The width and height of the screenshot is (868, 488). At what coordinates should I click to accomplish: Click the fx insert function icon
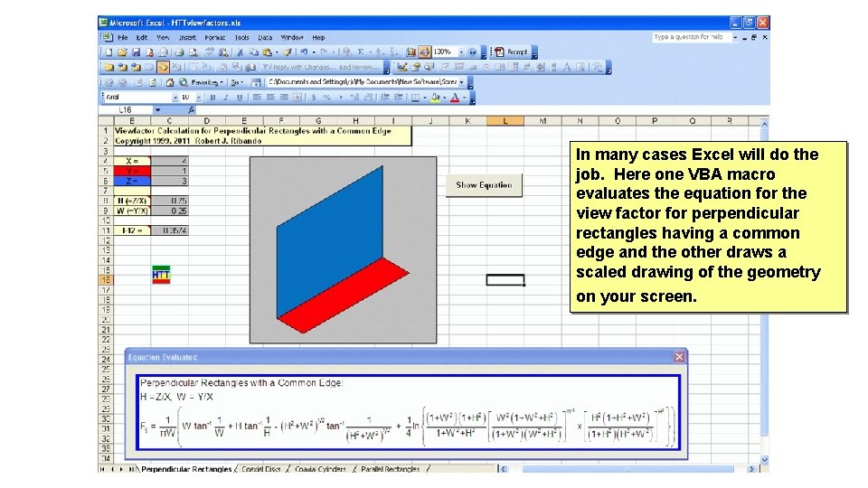(192, 110)
